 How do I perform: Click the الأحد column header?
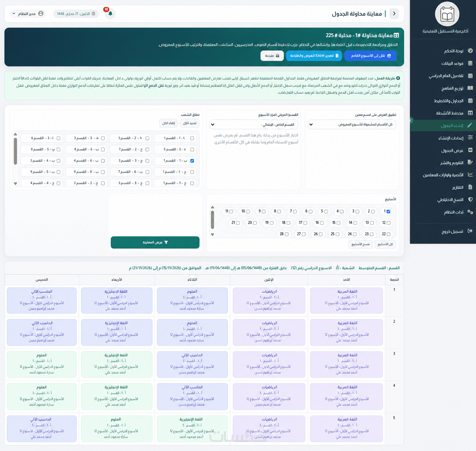[346, 279]
